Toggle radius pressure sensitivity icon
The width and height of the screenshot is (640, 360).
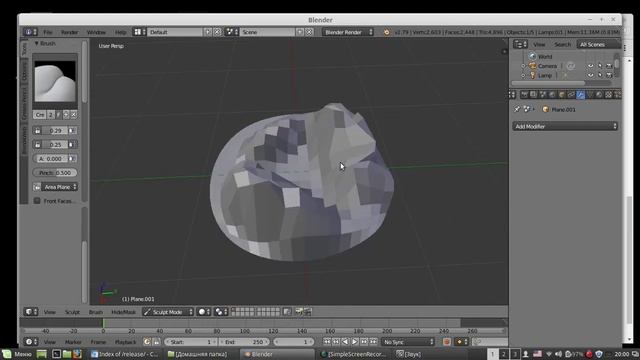coord(72,131)
